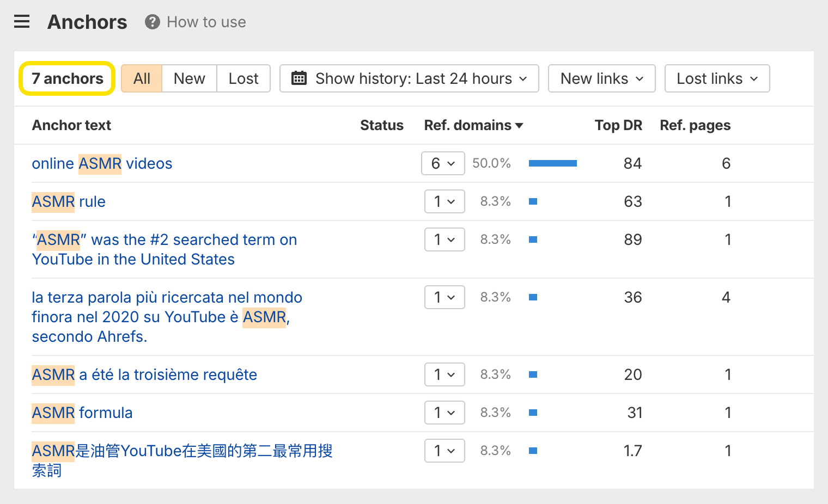Click the calendar icon in the history filter
The width and height of the screenshot is (828, 504).
tap(299, 78)
